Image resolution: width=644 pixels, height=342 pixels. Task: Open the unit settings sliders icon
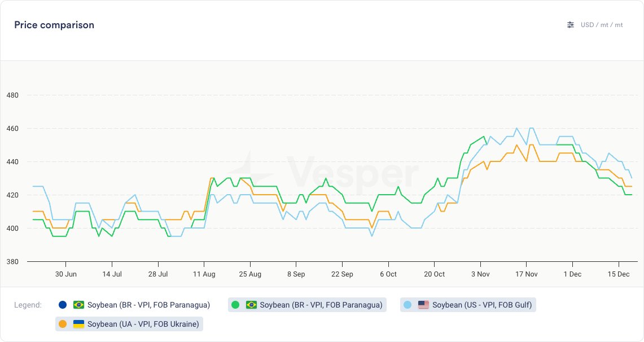tap(571, 25)
